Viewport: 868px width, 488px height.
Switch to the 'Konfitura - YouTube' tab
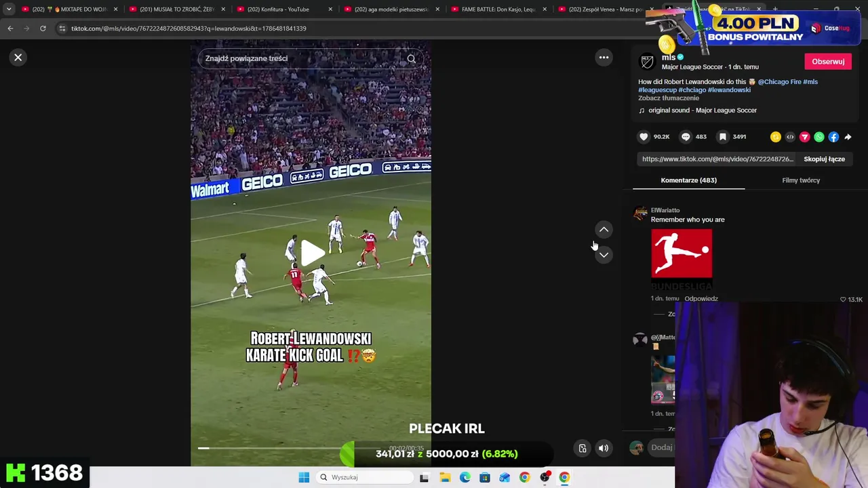coord(285,9)
